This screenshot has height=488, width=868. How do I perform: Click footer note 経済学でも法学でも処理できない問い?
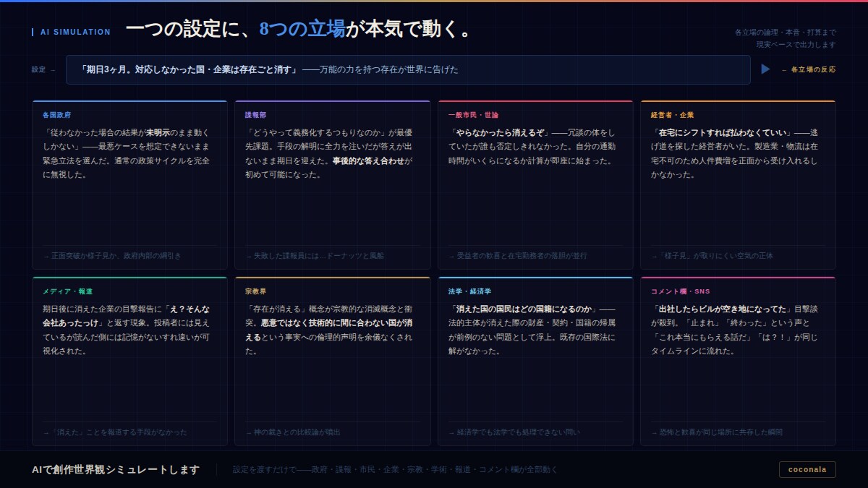[514, 432]
